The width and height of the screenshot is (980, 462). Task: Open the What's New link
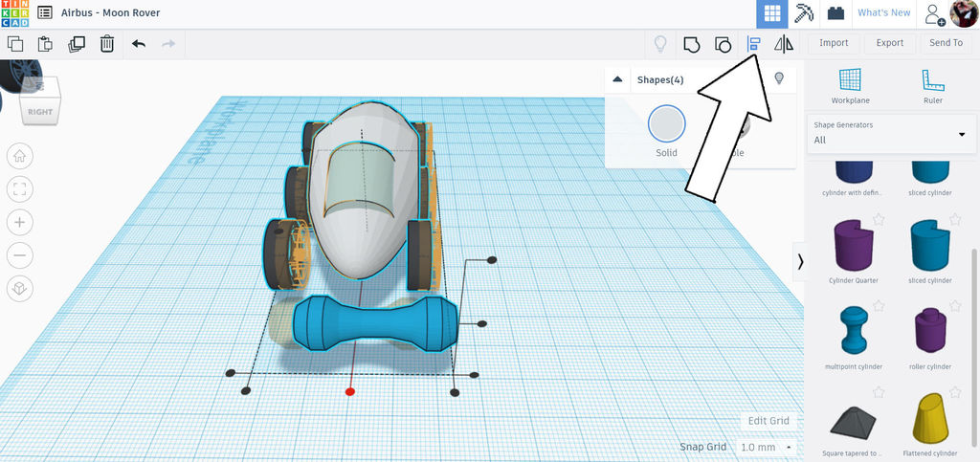point(883,12)
